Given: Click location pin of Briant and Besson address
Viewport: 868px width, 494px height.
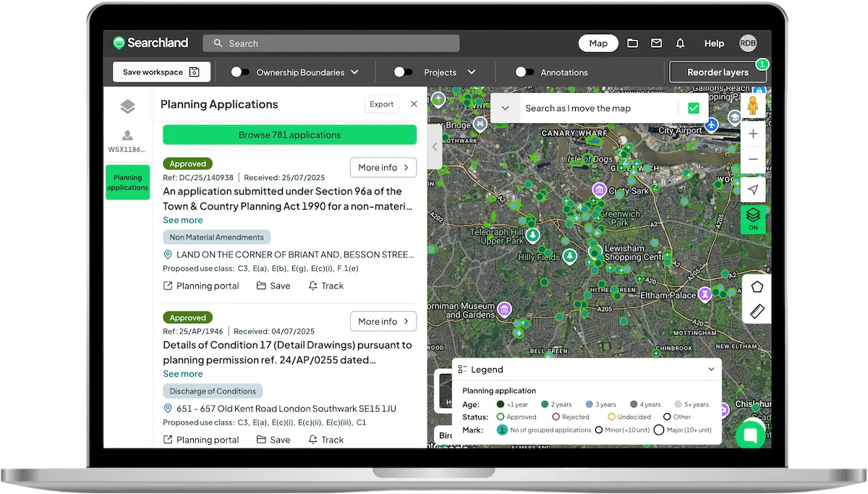Looking at the screenshot, I should pyautogui.click(x=168, y=255).
